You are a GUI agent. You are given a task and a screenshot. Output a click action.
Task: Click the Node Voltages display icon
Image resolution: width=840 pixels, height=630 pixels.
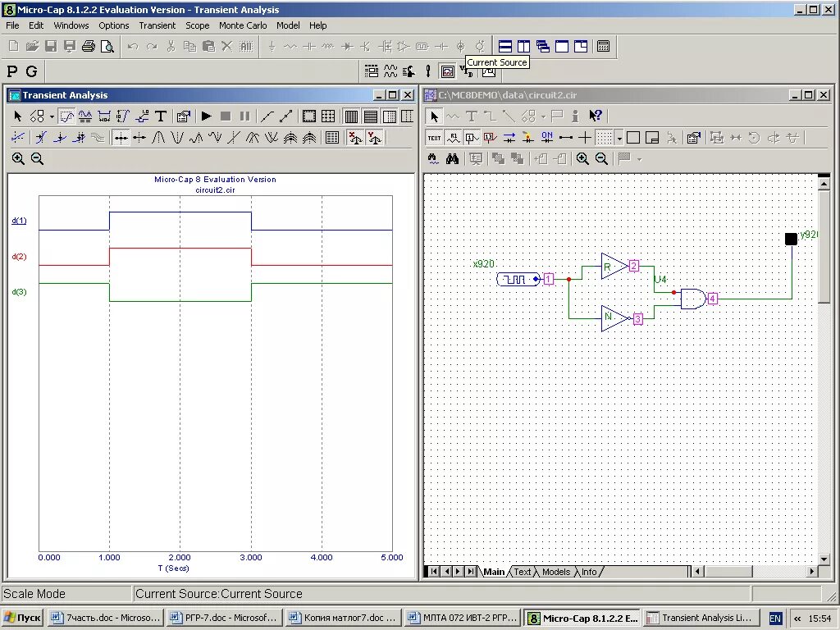coord(491,138)
